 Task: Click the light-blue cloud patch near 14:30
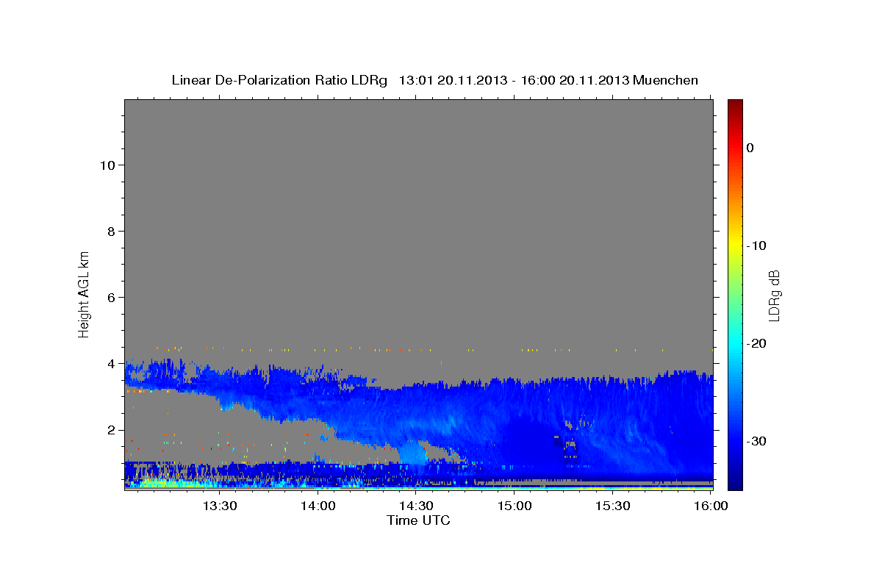coord(414,452)
